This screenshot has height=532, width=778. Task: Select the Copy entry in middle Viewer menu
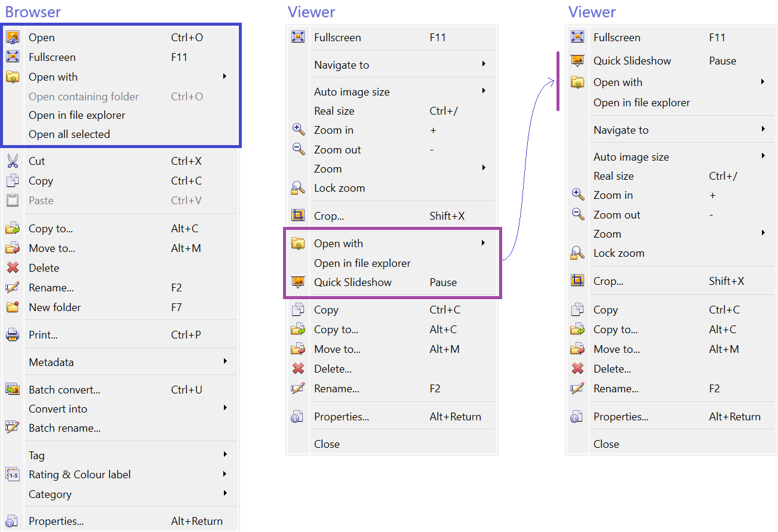pos(326,310)
